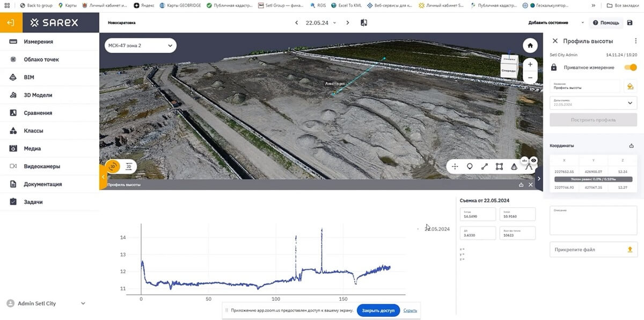The image size is (644, 320).
Task: Expand the left panel orange arrow tab
Action: coord(103,177)
